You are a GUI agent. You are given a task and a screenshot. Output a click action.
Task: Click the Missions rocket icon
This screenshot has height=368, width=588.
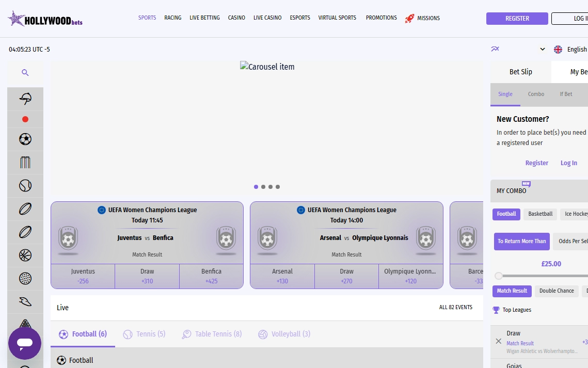[409, 18]
